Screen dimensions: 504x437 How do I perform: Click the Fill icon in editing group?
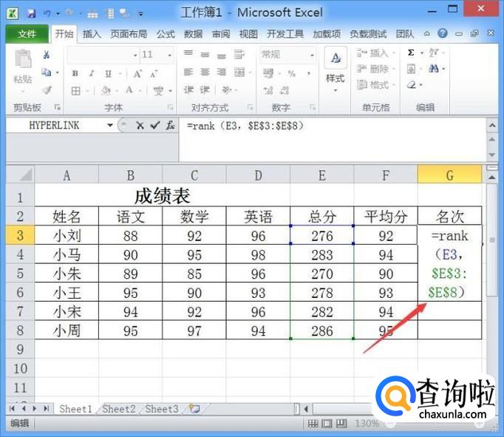pyautogui.click(x=411, y=69)
